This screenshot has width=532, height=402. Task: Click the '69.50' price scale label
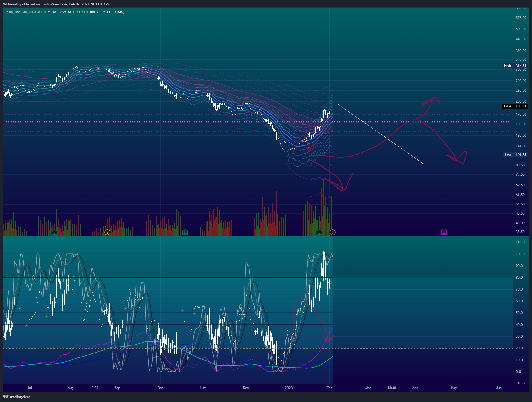click(520, 185)
